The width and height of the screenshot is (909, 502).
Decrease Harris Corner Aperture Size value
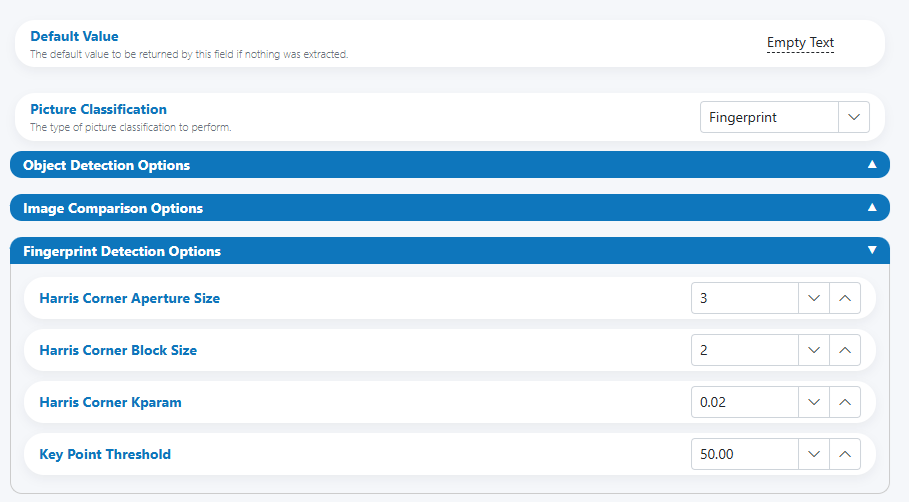[814, 298]
